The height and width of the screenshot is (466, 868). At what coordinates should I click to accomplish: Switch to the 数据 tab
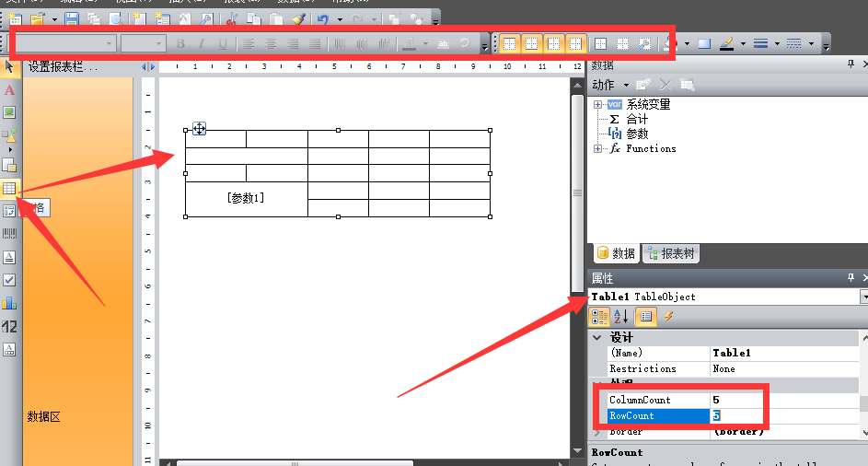616,253
